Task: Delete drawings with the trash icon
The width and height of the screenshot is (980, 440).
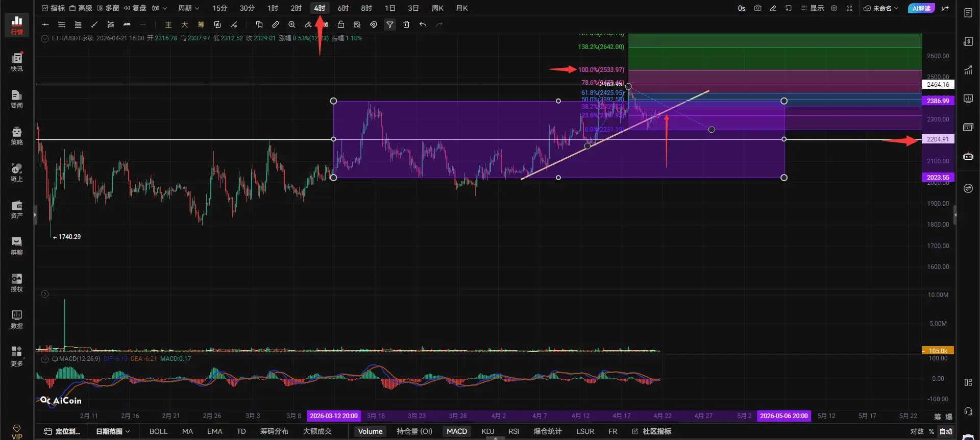Action: (406, 25)
